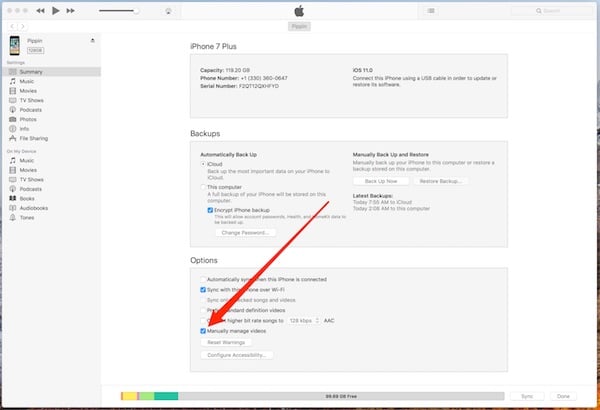Click the Sync button

tap(527, 396)
